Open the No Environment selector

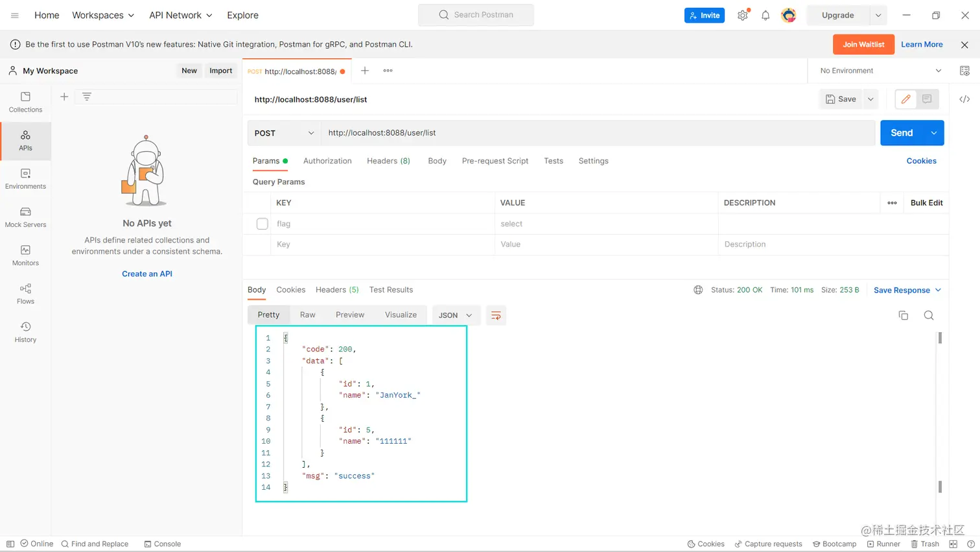pos(880,71)
